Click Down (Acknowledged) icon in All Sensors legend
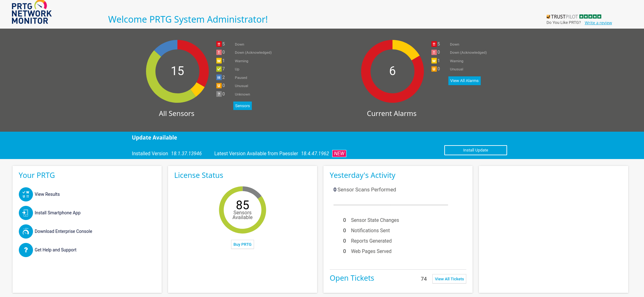Viewport: 644px width, 297px height. pyautogui.click(x=219, y=52)
